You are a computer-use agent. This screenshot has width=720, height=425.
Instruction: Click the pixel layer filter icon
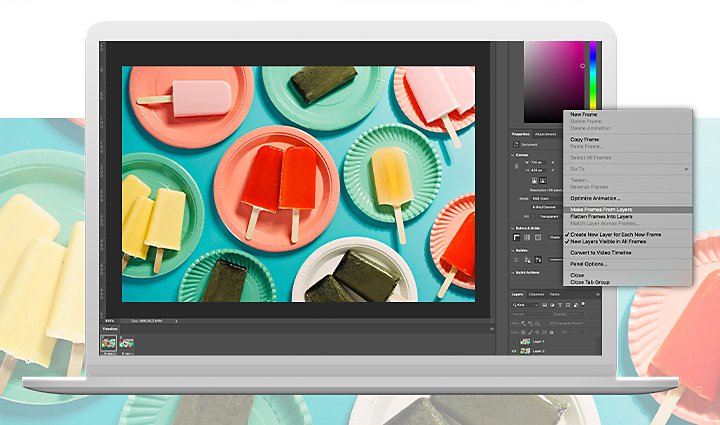click(545, 305)
